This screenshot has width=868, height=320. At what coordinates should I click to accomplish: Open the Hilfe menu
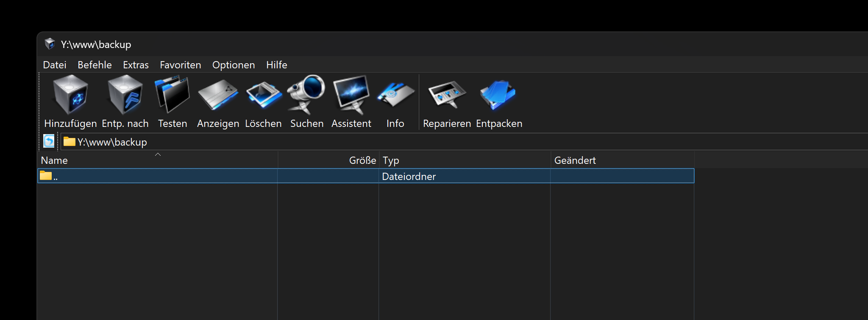point(277,65)
